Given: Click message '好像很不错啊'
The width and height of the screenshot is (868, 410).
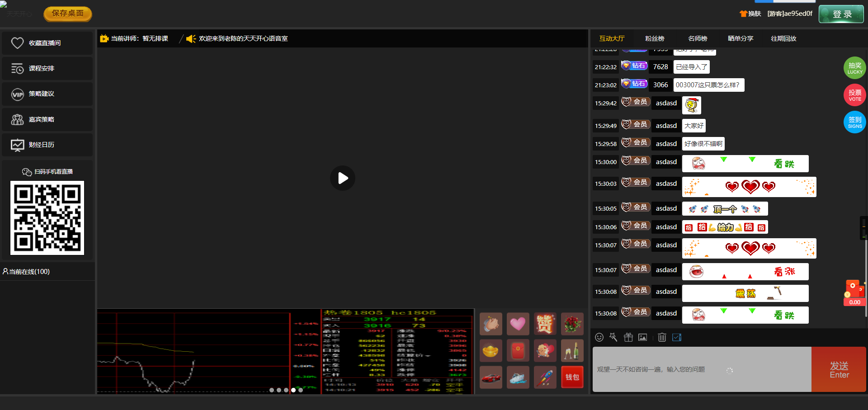Looking at the screenshot, I should pos(703,144).
